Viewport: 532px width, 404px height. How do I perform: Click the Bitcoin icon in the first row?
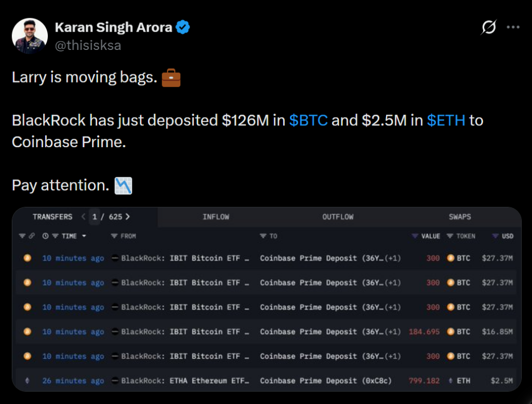click(28, 258)
